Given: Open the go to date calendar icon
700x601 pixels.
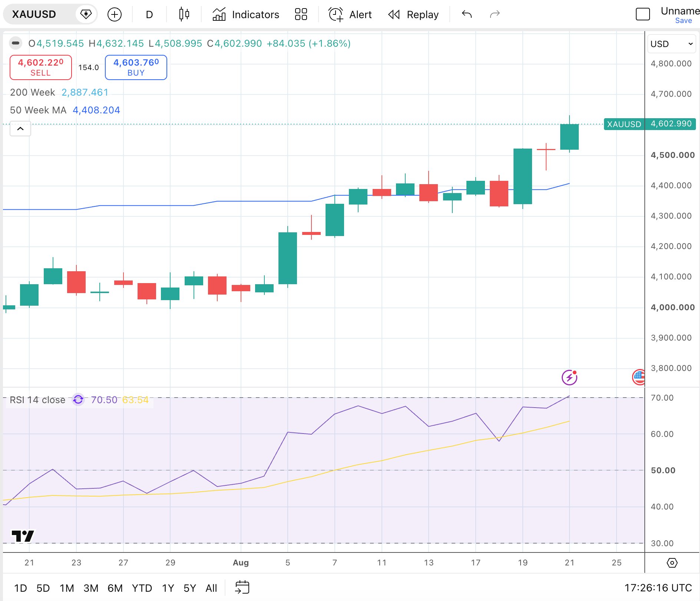Looking at the screenshot, I should point(242,588).
